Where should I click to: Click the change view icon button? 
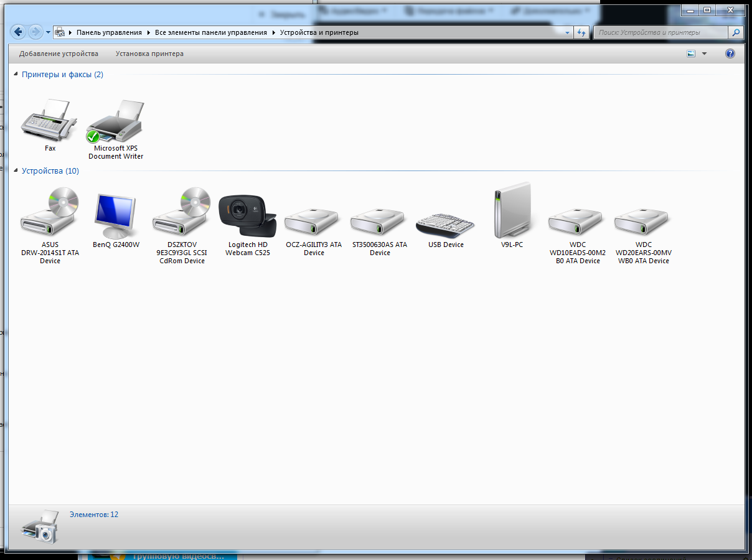691,54
